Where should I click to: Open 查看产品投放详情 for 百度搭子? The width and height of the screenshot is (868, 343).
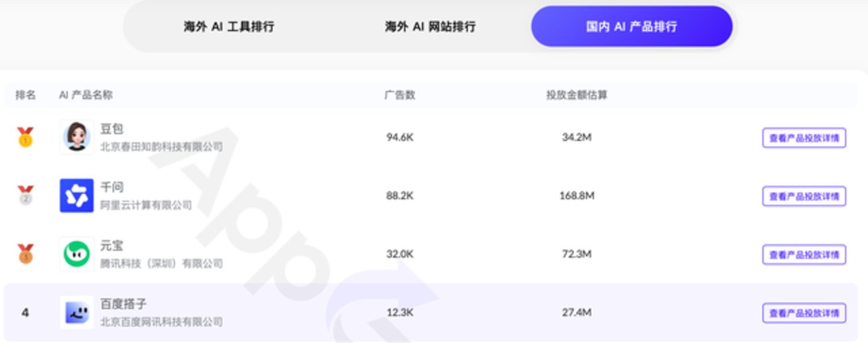804,313
